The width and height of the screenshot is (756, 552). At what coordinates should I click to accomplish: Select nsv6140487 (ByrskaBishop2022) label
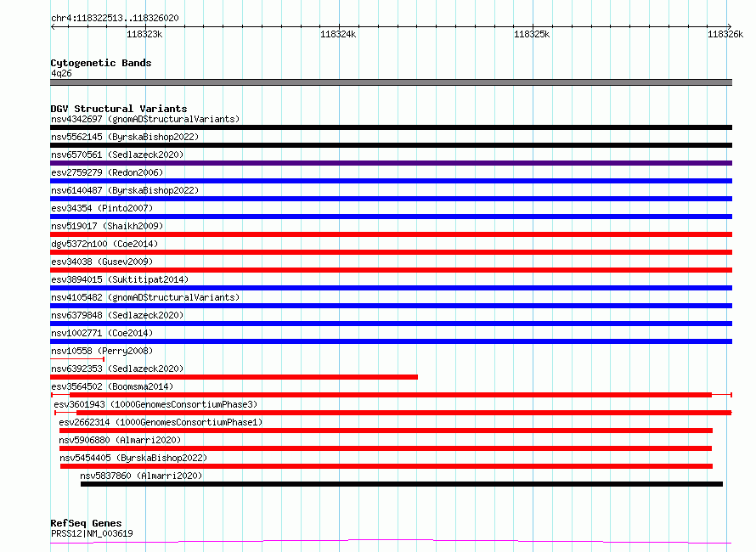[x=125, y=190]
